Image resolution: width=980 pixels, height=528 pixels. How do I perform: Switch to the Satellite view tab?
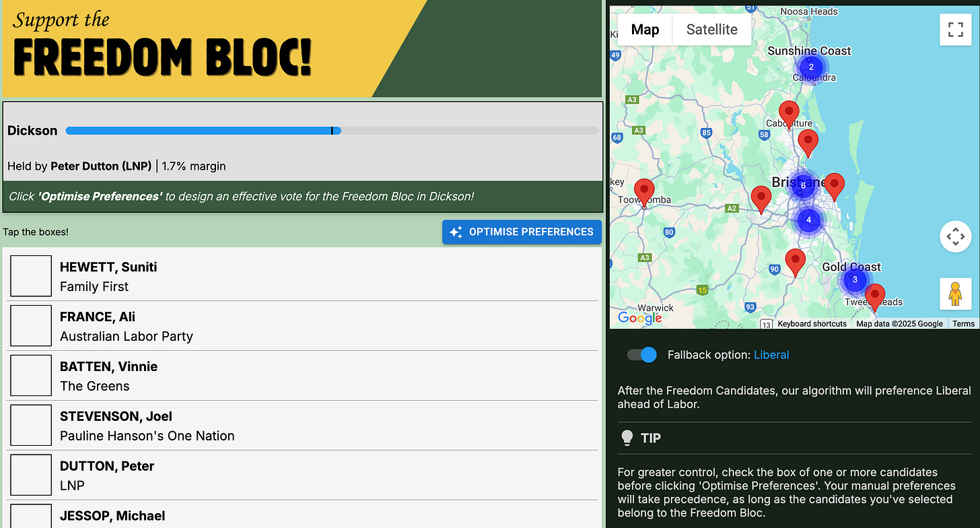pyautogui.click(x=711, y=30)
